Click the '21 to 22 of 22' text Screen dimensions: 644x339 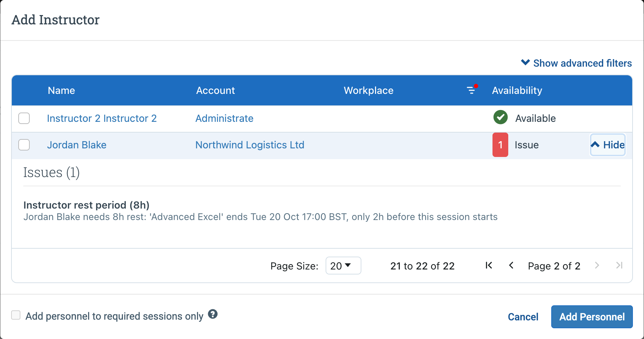click(422, 266)
